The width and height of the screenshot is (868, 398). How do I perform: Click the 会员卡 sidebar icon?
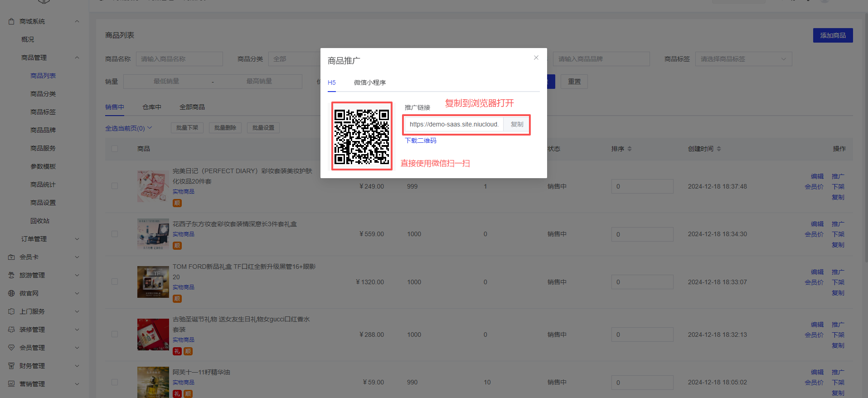pos(11,257)
